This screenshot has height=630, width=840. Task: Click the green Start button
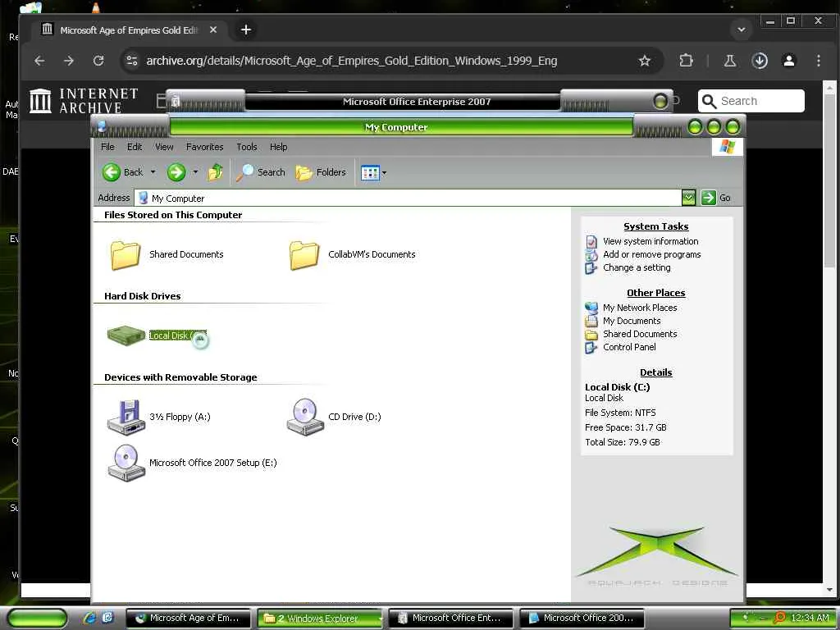37,619
